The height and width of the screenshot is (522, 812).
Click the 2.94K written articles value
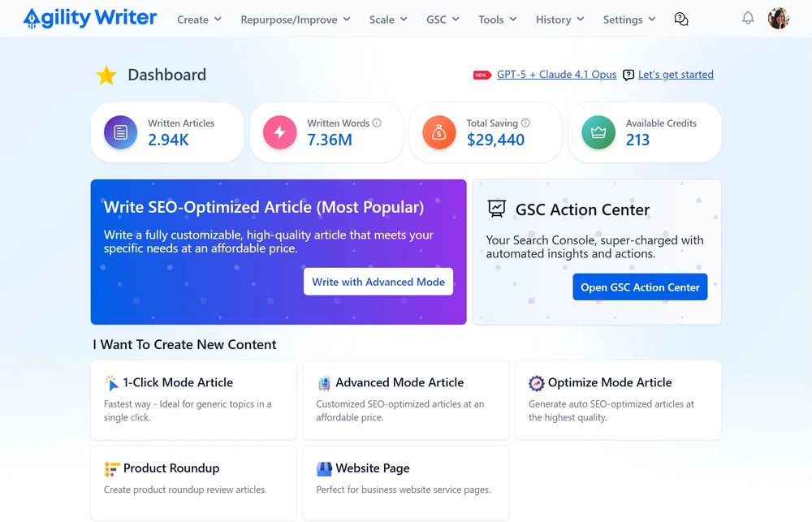point(168,140)
